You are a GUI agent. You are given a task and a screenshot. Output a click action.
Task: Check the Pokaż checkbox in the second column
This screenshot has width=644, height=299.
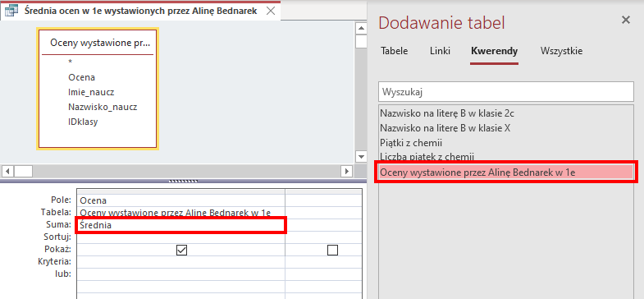[x=332, y=250]
